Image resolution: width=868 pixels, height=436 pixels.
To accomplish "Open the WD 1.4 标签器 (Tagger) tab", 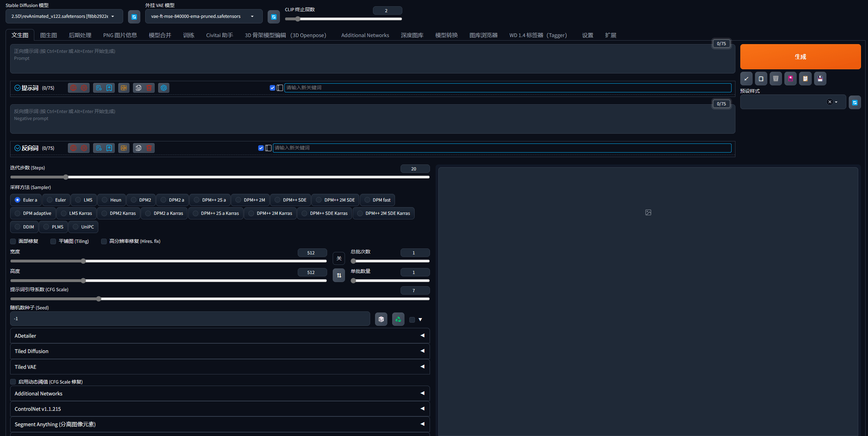I will tap(538, 35).
